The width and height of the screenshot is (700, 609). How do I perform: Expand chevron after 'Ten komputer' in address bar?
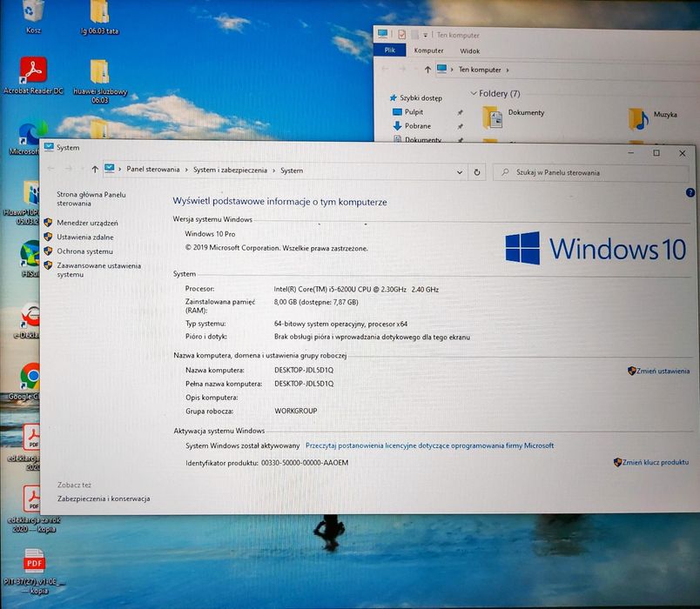(x=508, y=70)
